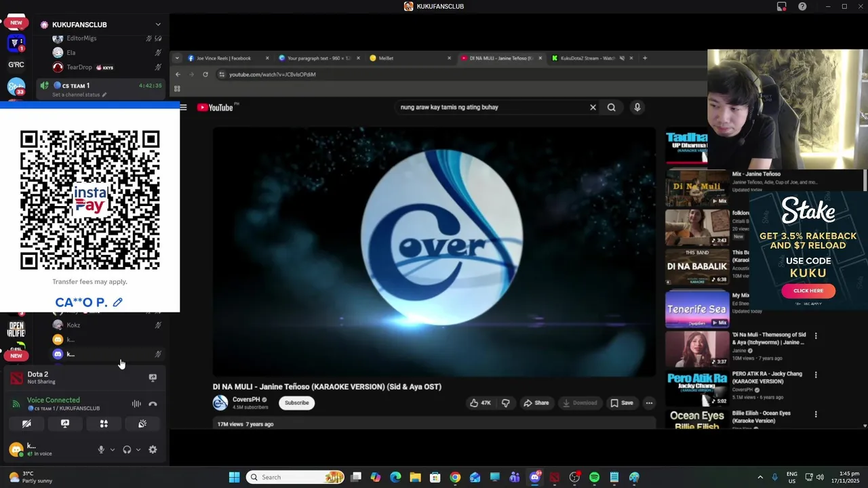Image resolution: width=868 pixels, height=488 pixels.
Task: Open YouTube hamburger guide menu
Action: tap(183, 107)
